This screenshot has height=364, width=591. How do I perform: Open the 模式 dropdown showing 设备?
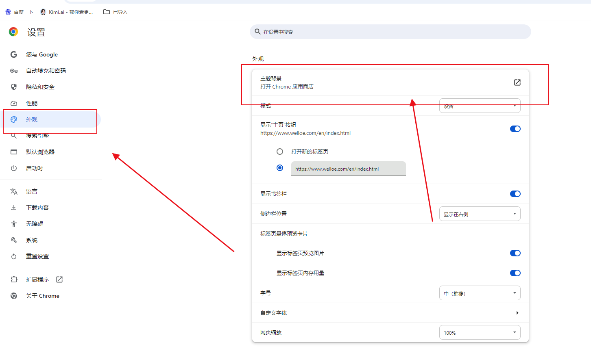tap(480, 106)
